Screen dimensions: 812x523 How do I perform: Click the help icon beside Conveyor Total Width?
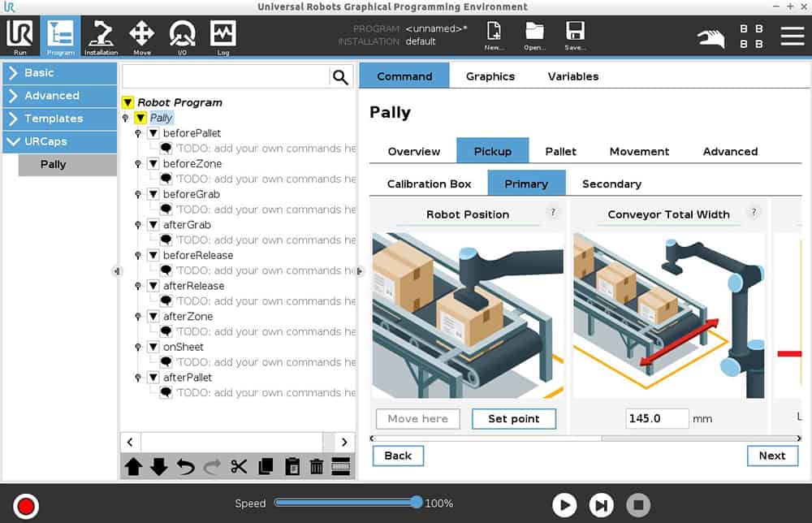754,212
